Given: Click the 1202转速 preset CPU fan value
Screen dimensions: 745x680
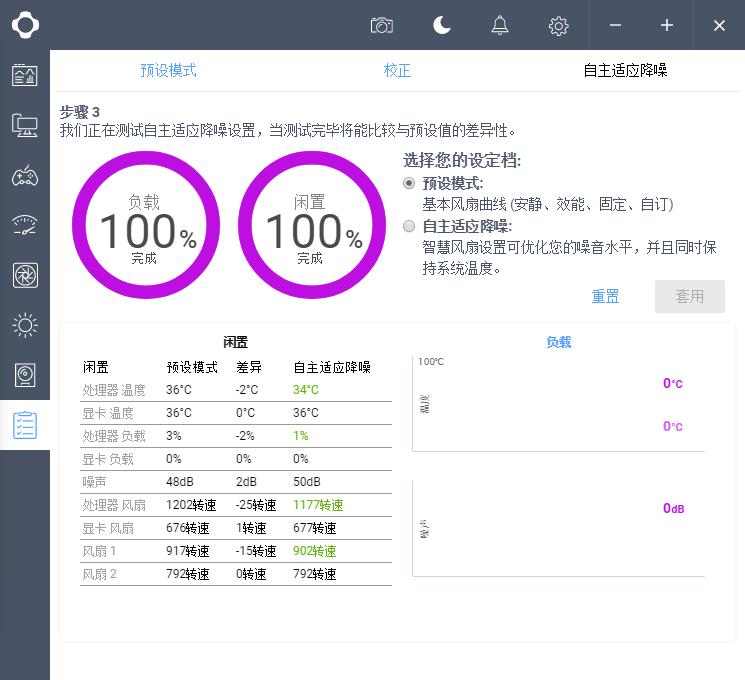Looking at the screenshot, I should (x=191, y=505).
